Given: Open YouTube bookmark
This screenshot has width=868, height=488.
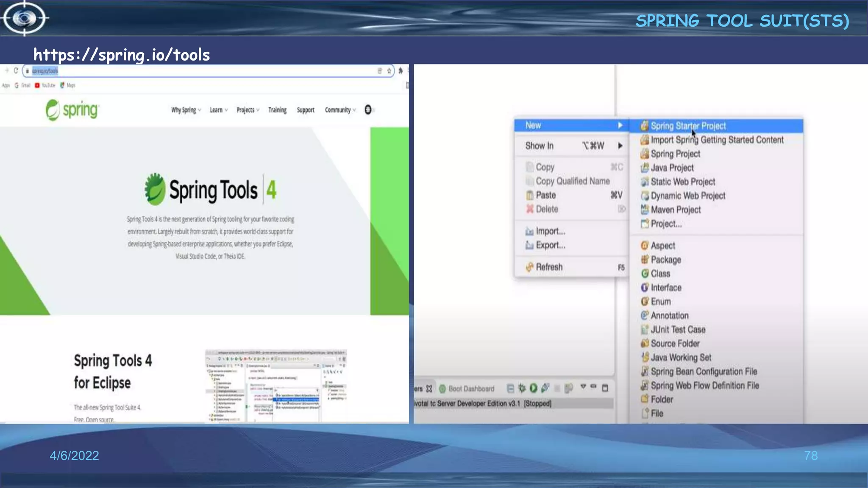Looking at the screenshot, I should click(x=45, y=85).
